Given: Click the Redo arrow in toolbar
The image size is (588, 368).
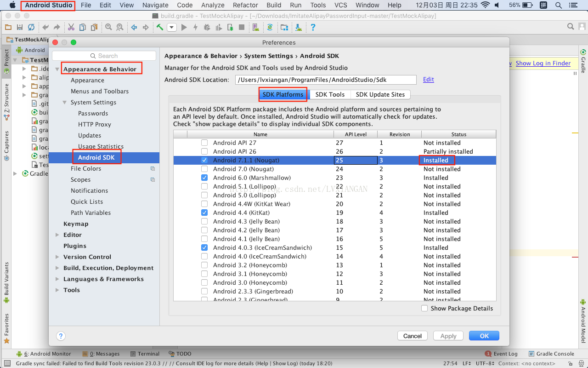Looking at the screenshot, I should [57, 28].
